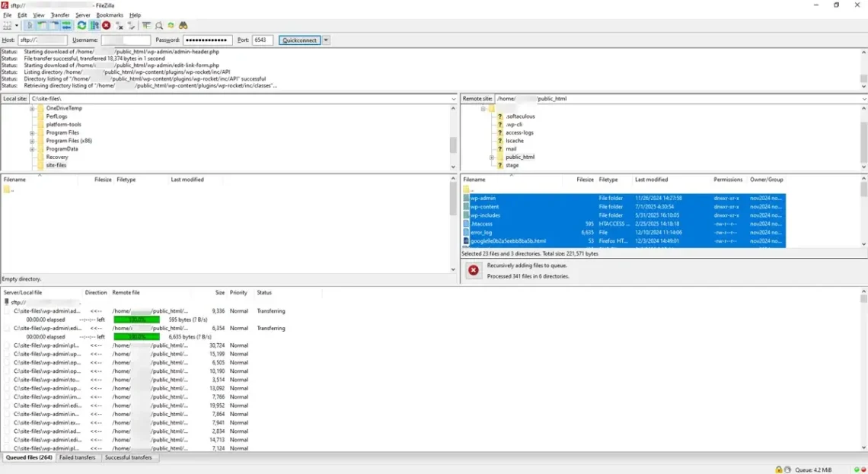Click the padlock icon in the status bar
The width and height of the screenshot is (868, 474).
[x=778, y=469]
